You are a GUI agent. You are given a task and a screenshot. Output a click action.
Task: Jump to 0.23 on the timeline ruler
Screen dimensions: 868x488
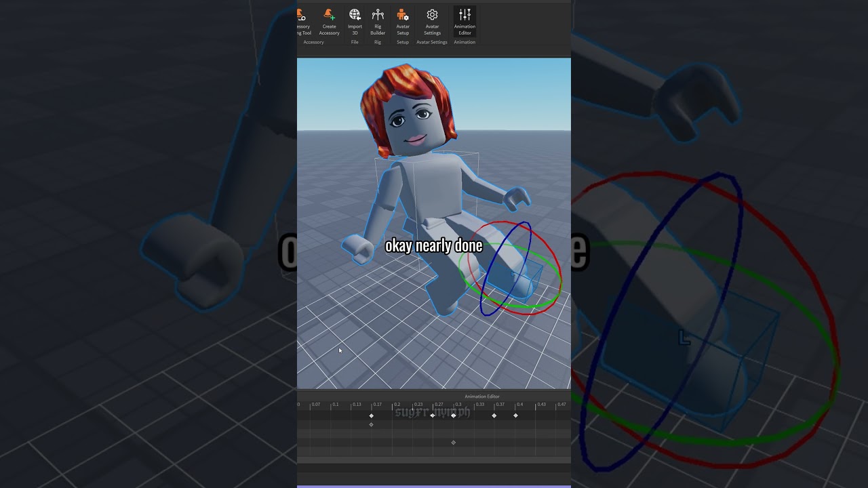click(x=418, y=405)
